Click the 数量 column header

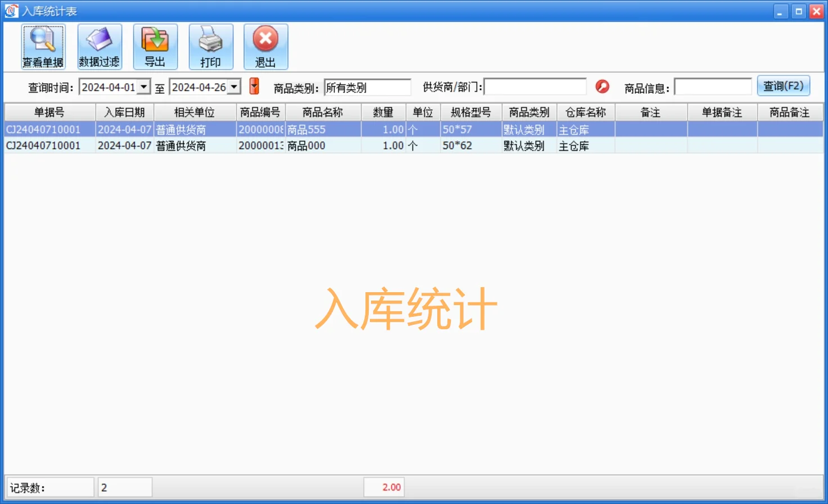point(383,112)
